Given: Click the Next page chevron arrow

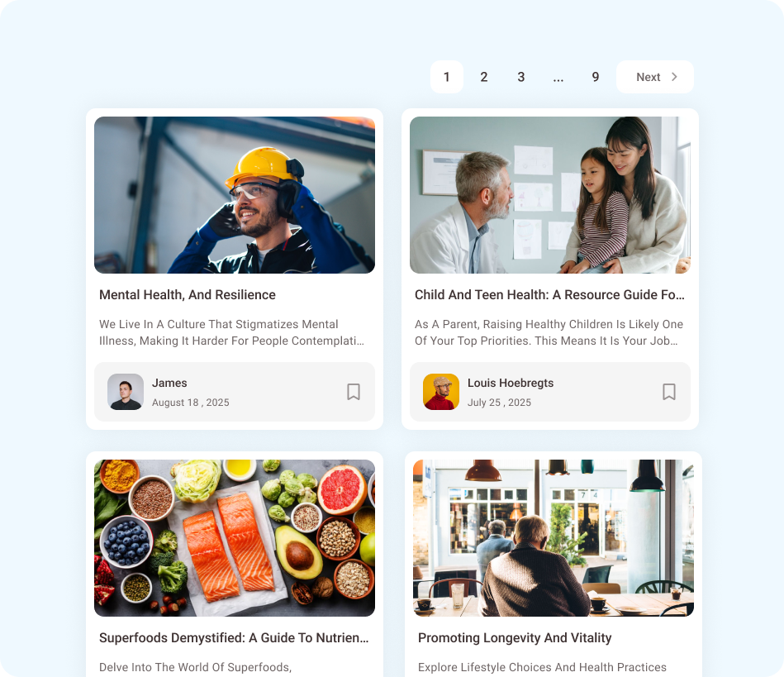Looking at the screenshot, I should pos(674,77).
